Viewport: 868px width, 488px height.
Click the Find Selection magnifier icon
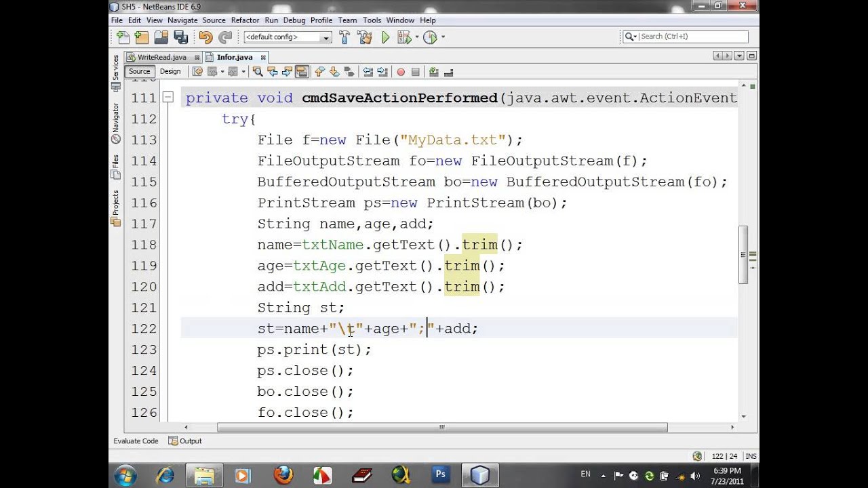point(258,71)
